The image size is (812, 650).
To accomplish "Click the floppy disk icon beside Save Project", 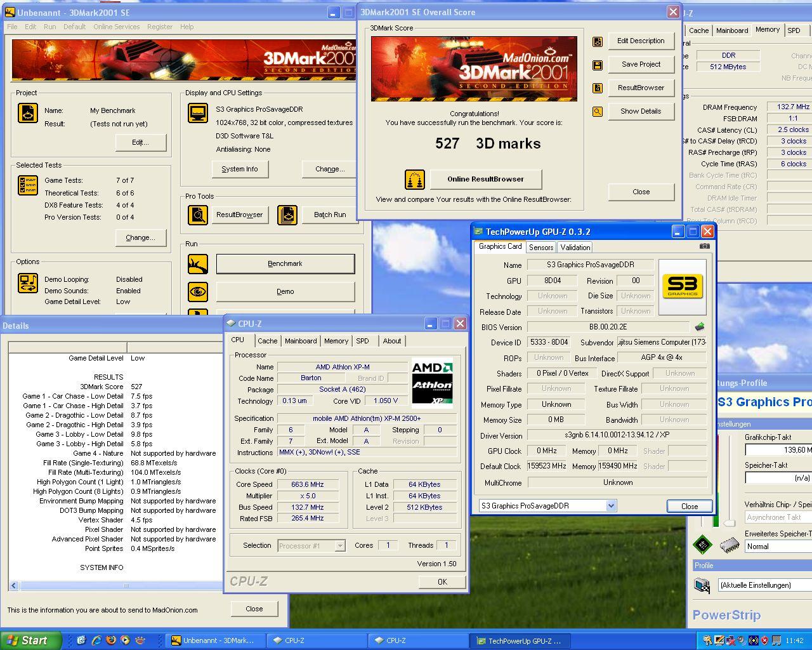I will 598,65.
